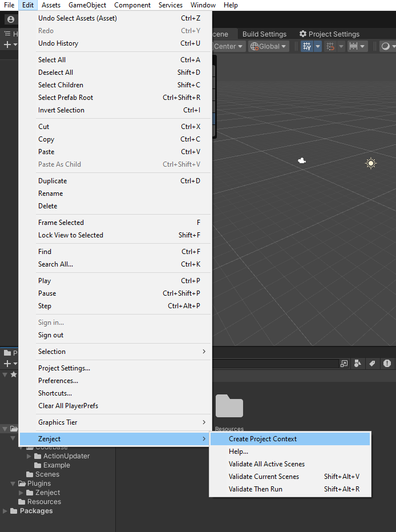Image resolution: width=396 pixels, height=532 pixels.
Task: Choose Copy in the Edit menu
Action: [115, 139]
